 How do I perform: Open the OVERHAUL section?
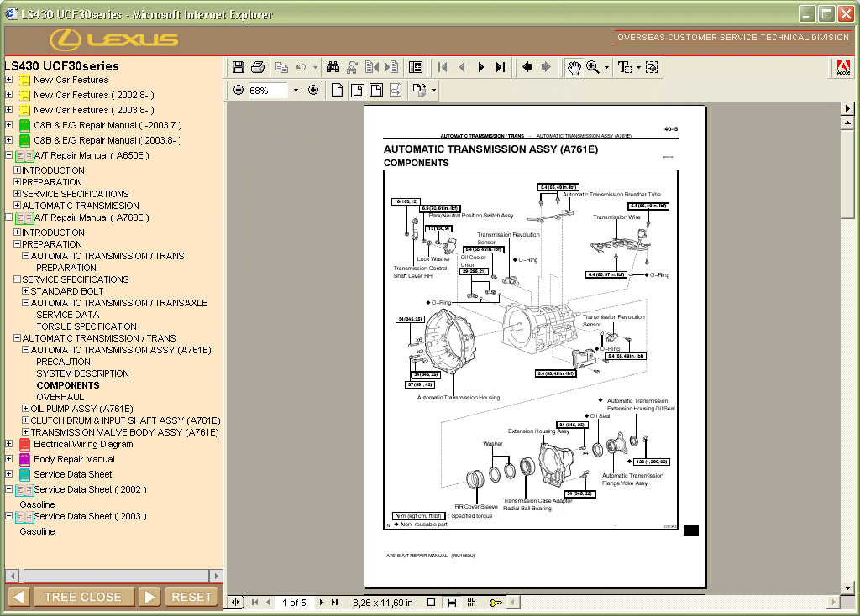point(60,397)
